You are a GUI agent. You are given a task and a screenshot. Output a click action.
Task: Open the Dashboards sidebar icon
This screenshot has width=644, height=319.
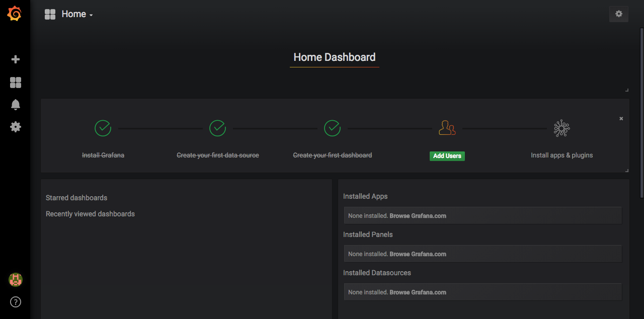point(16,83)
